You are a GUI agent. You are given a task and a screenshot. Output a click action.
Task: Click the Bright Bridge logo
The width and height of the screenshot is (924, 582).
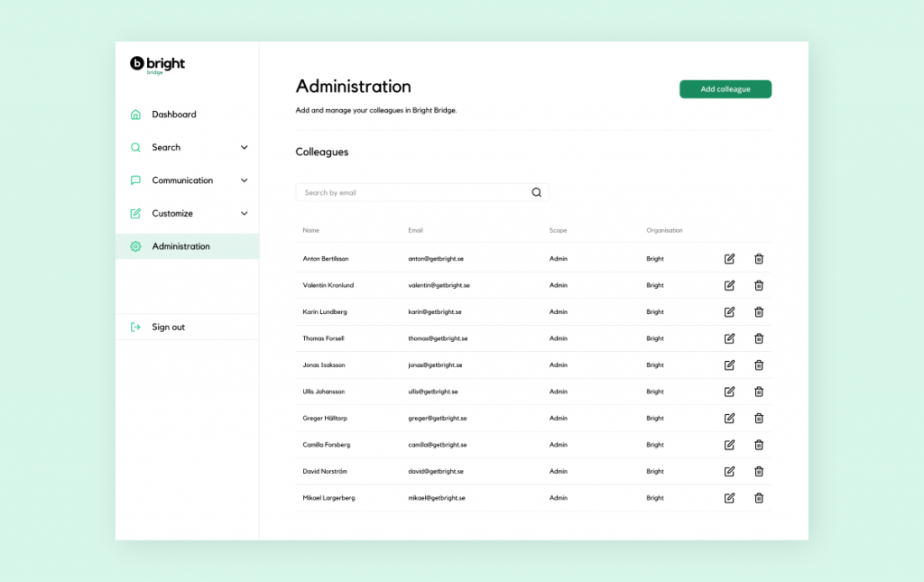[158, 64]
